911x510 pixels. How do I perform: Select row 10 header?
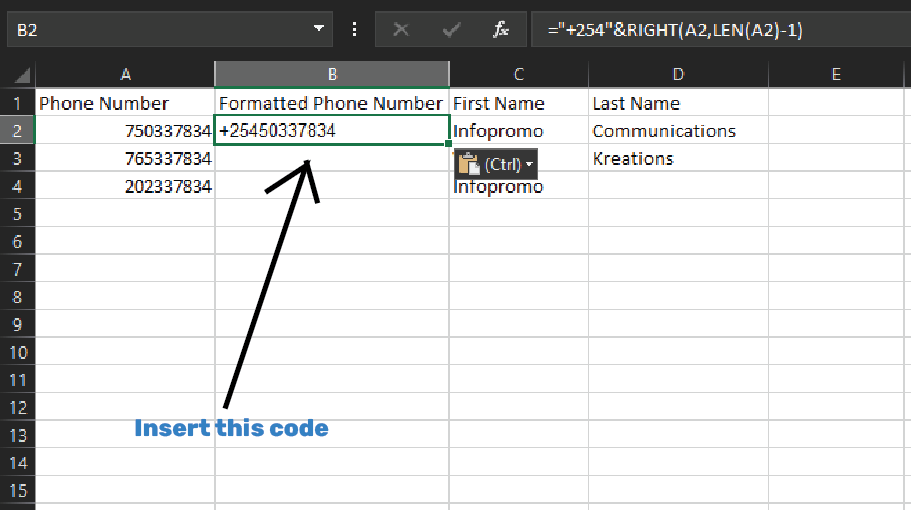click(17, 352)
